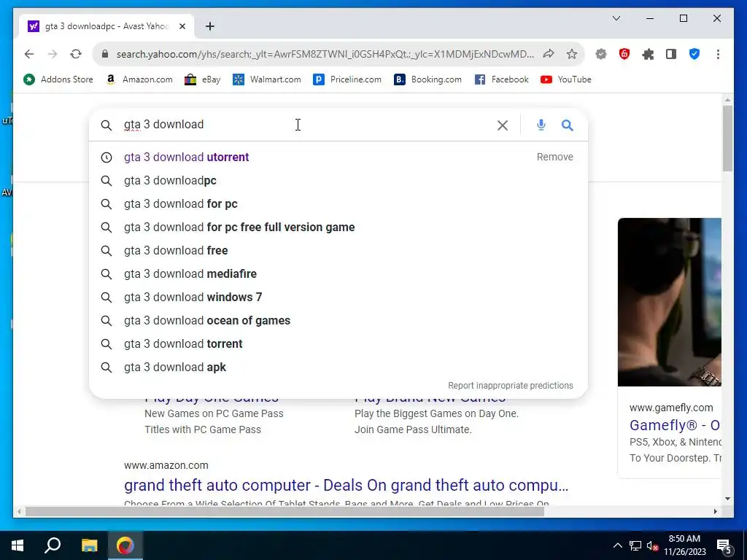Go back using the browser back arrow

click(29, 54)
